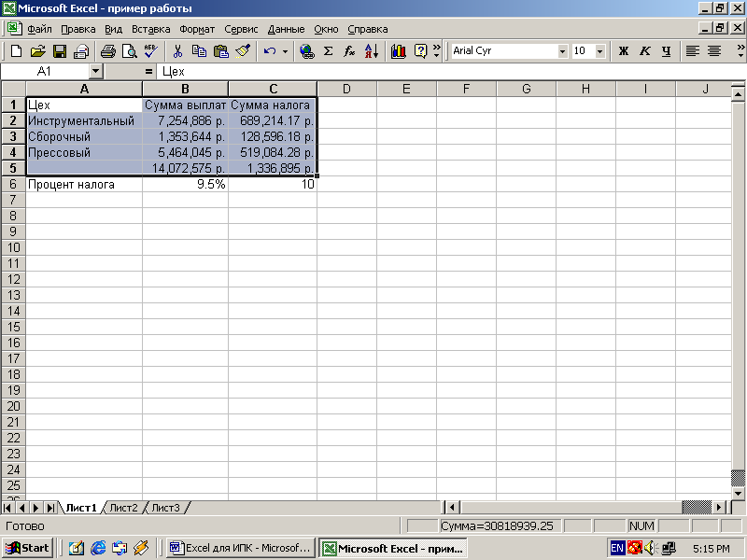Save the workbook with floppy disk icon
747x560 pixels.
[x=60, y=51]
